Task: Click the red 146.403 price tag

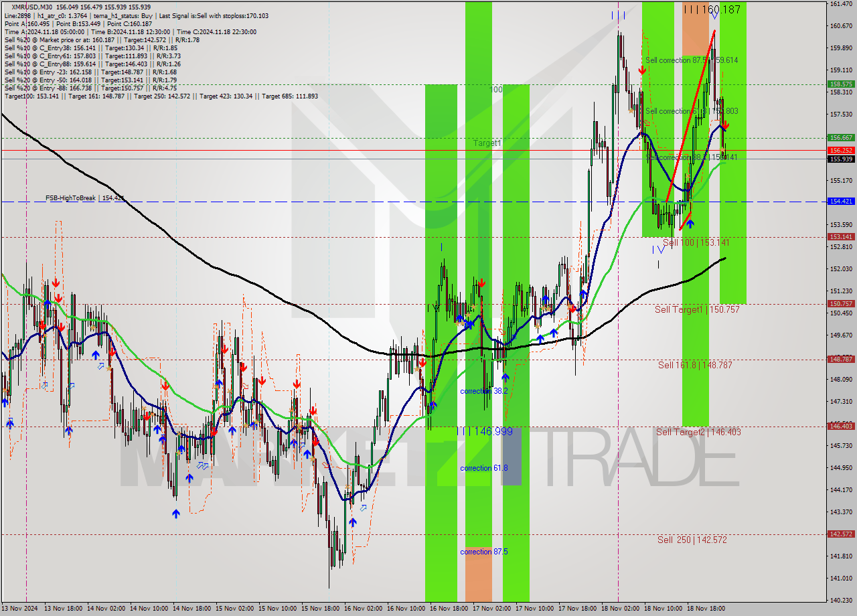Action: coord(841,426)
